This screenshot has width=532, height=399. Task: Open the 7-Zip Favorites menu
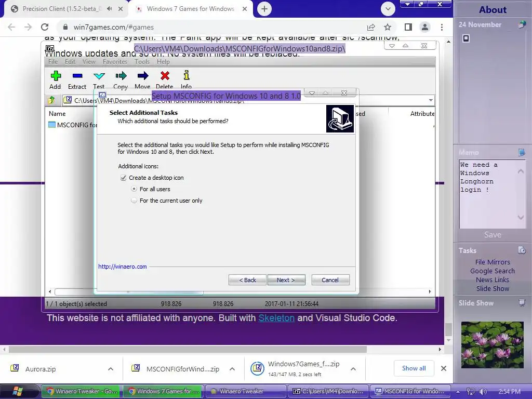pyautogui.click(x=115, y=62)
